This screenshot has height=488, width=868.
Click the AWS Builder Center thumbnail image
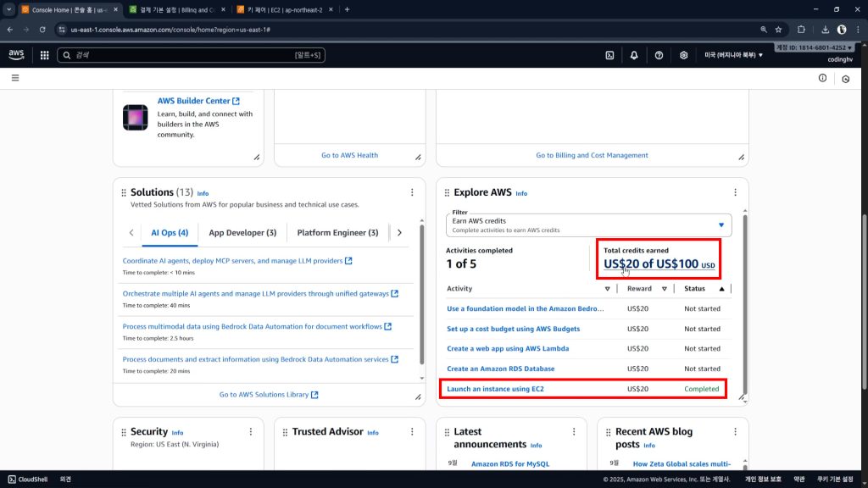pos(135,117)
